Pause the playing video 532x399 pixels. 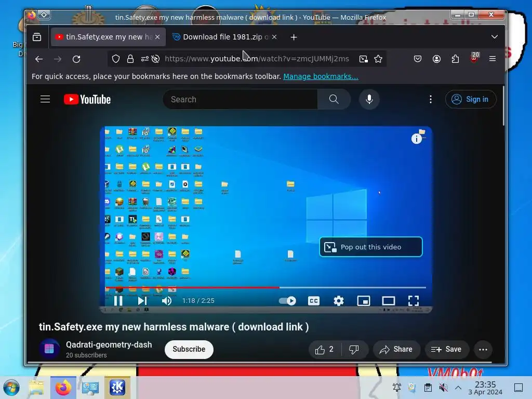tap(118, 301)
